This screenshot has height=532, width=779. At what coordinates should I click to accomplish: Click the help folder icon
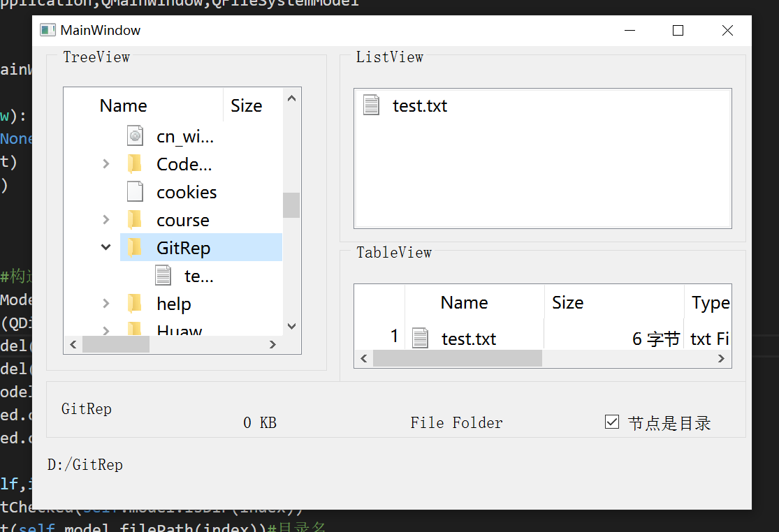pos(135,303)
